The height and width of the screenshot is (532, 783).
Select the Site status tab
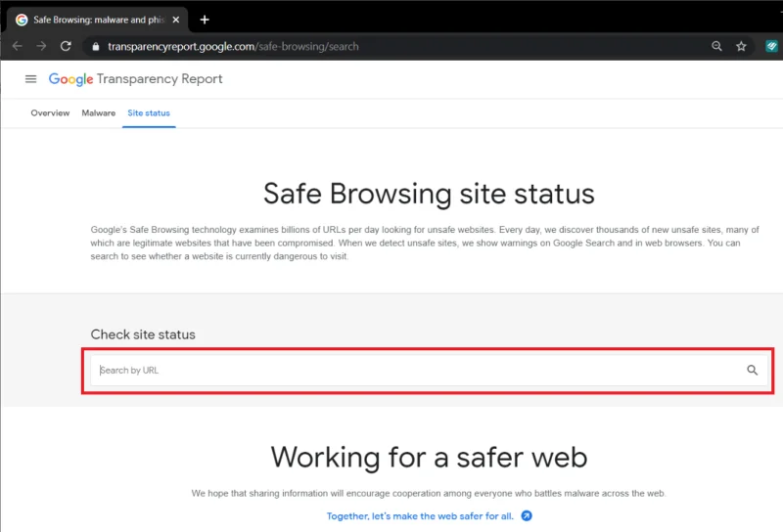tap(149, 112)
